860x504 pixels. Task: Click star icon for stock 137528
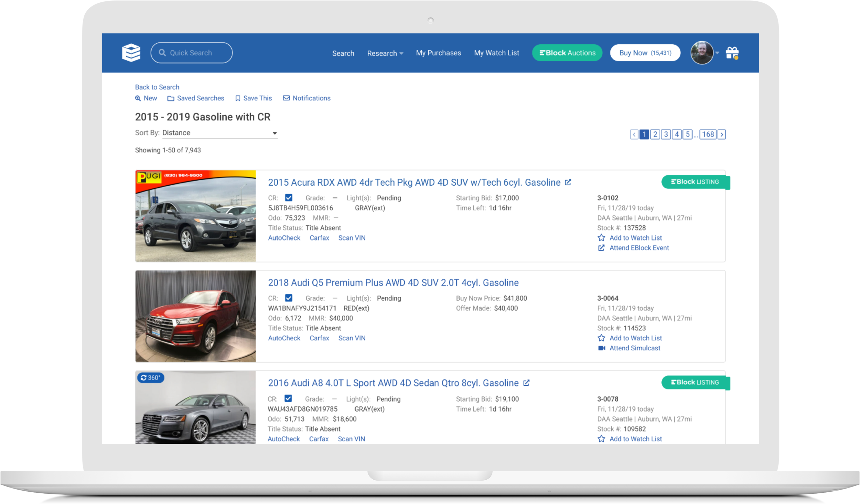point(601,238)
